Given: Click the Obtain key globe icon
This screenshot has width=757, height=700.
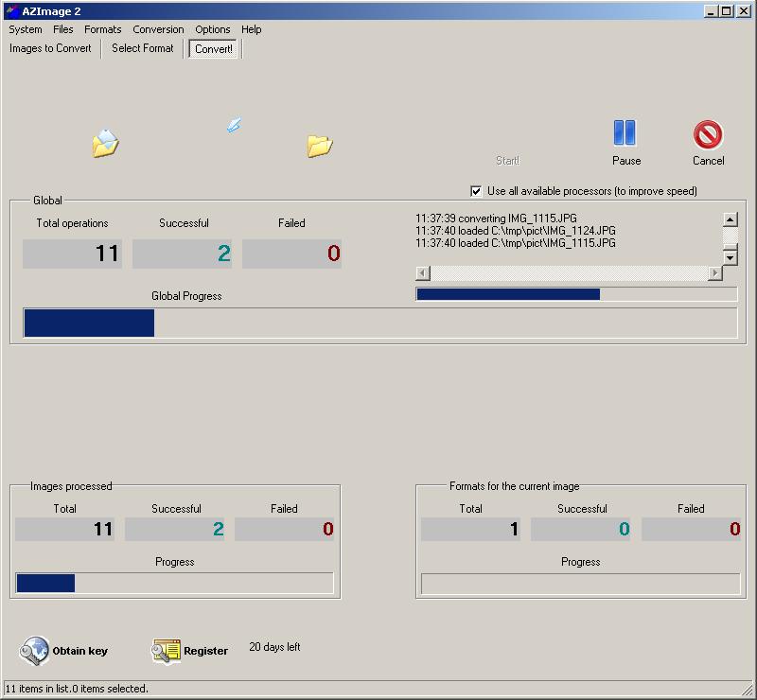Looking at the screenshot, I should [34, 651].
